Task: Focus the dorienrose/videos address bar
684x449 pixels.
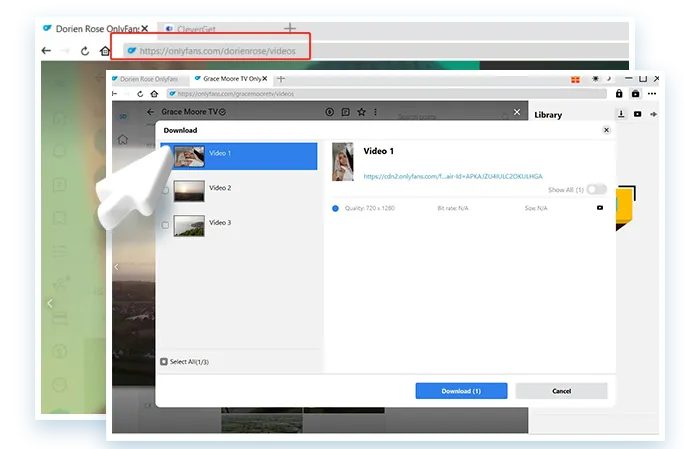Action: [217, 51]
